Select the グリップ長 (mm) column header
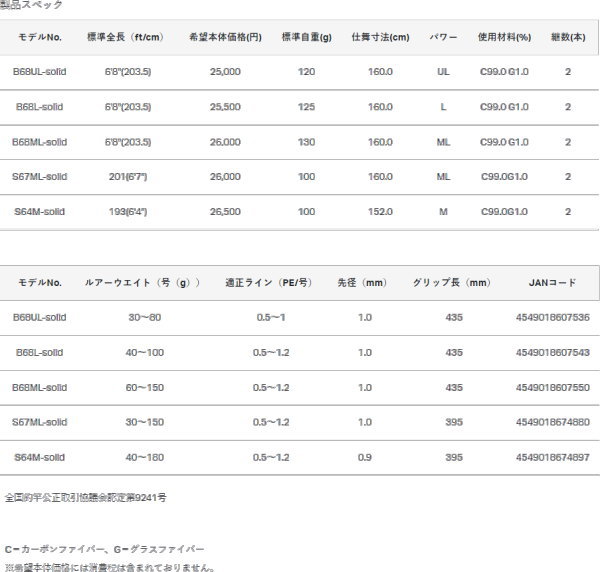Viewport: 600px width, 572px height. [x=452, y=283]
